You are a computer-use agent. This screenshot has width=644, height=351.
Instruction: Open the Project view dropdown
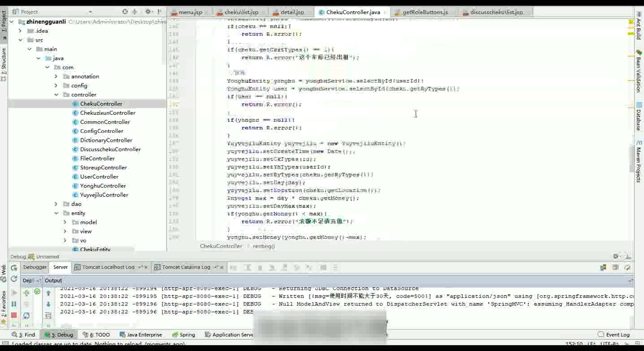pyautogui.click(x=90, y=12)
